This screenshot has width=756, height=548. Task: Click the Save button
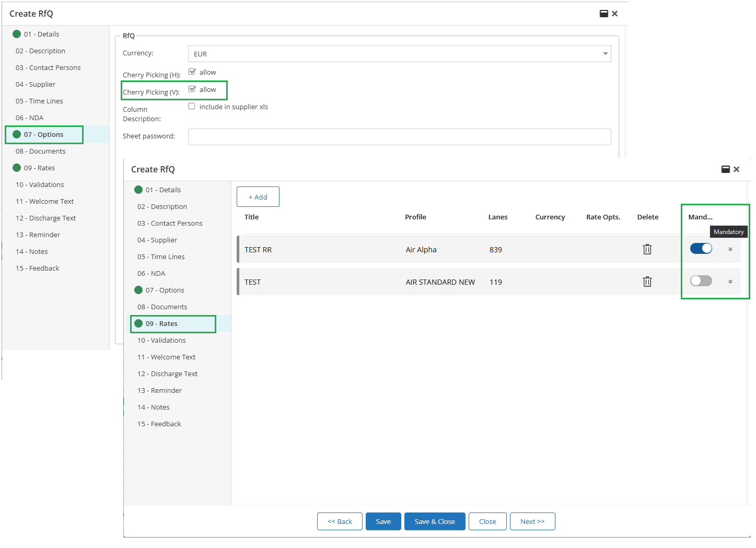[383, 521]
